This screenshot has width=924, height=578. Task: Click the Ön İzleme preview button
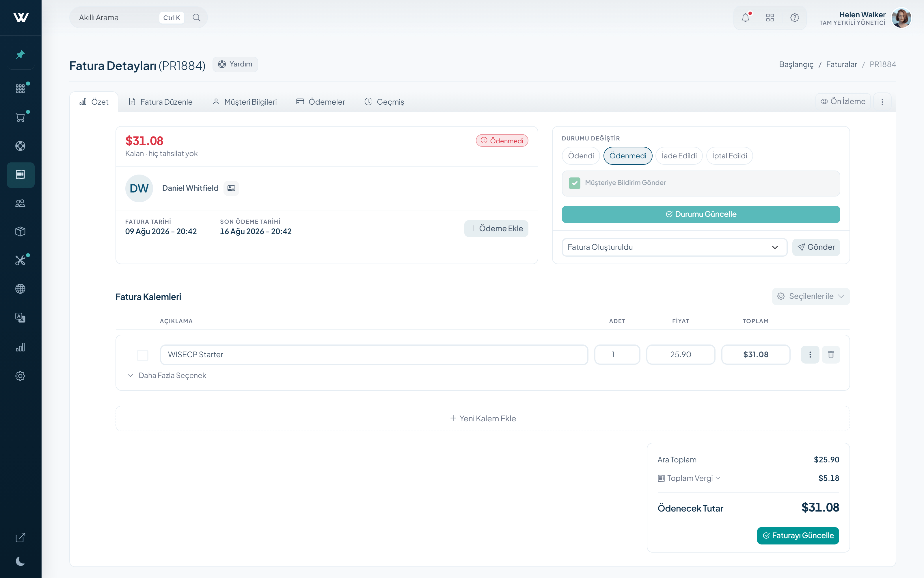tap(843, 102)
